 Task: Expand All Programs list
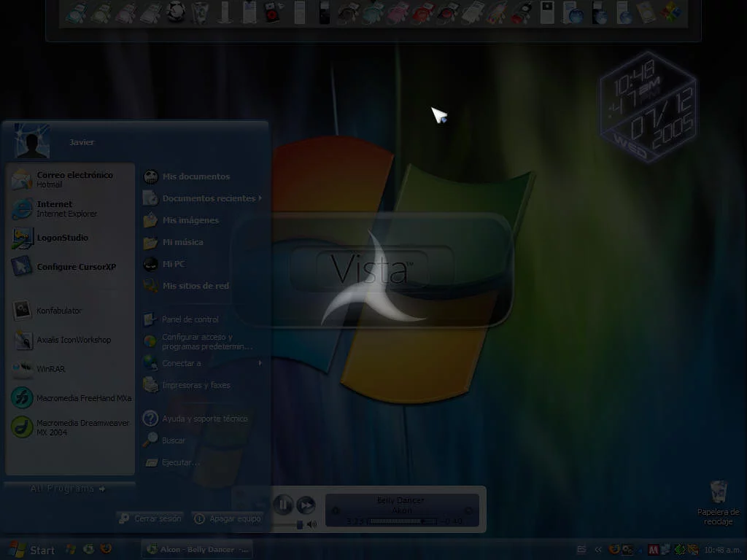[68, 489]
